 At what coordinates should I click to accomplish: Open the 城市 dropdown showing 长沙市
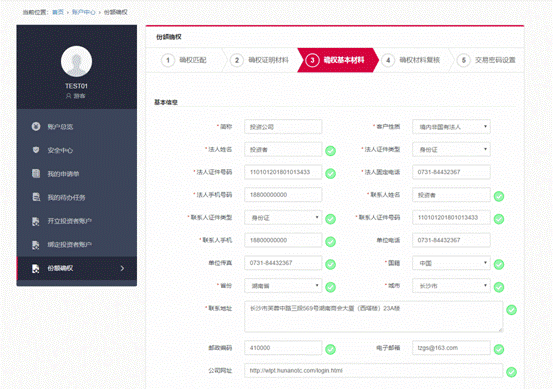tap(451, 286)
